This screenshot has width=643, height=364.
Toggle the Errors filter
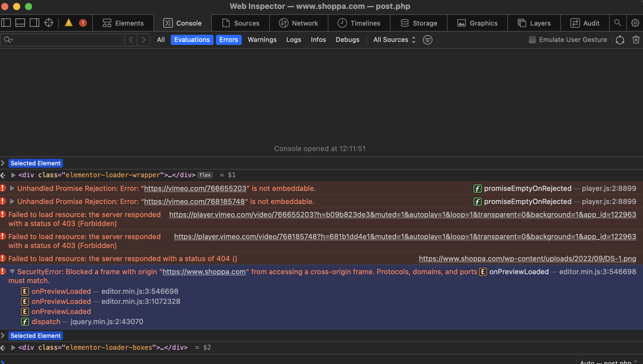[x=228, y=40]
